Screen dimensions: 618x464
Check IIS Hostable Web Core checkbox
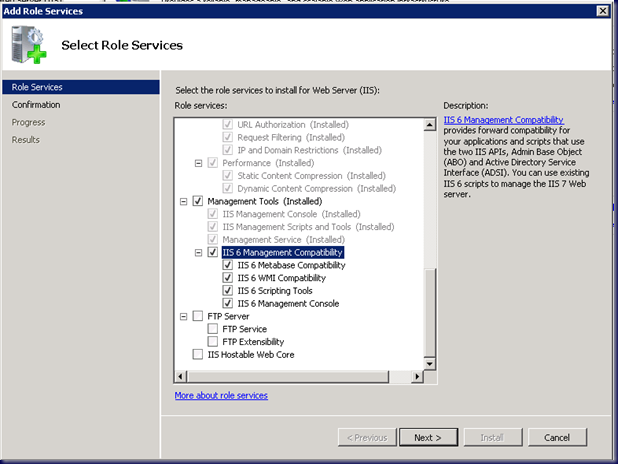tap(197, 354)
